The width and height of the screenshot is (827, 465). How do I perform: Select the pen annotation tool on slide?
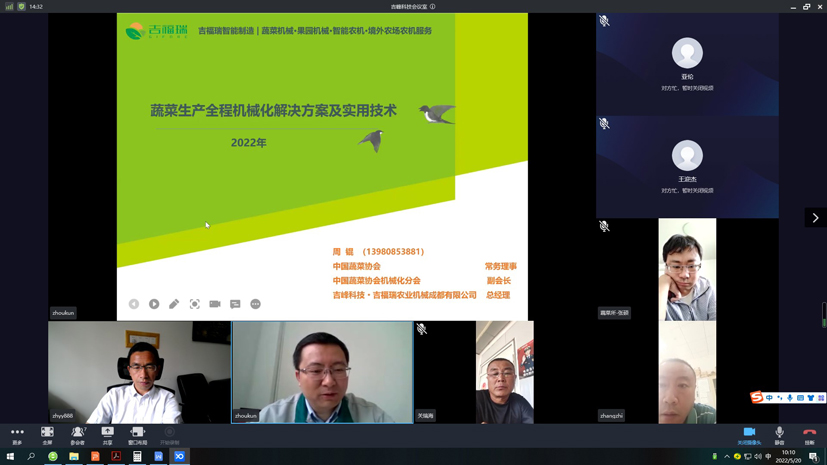point(174,304)
